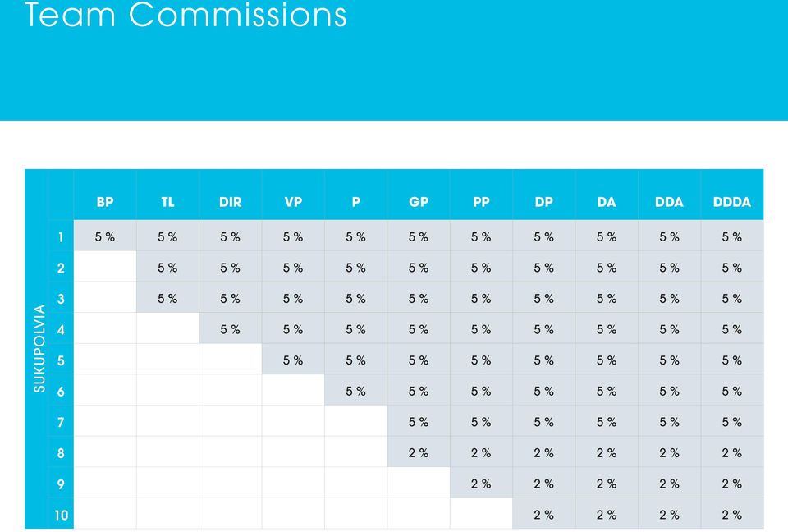
Task: Click the 2 % cell in DDDA row 10
Action: click(731, 515)
